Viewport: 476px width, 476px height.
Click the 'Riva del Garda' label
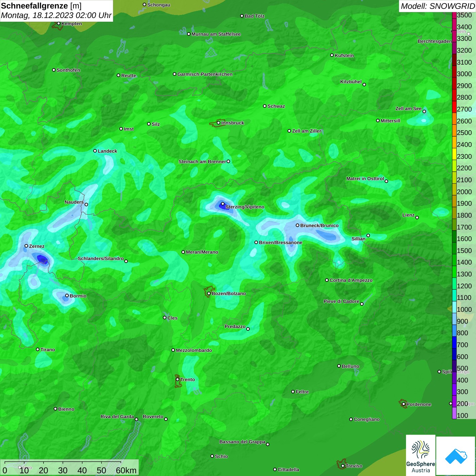pyautogui.click(x=117, y=417)
